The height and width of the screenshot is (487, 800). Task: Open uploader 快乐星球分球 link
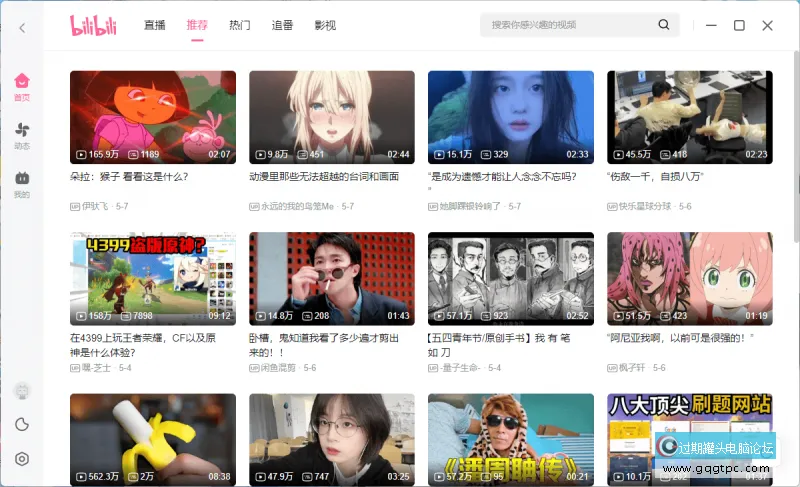646,206
